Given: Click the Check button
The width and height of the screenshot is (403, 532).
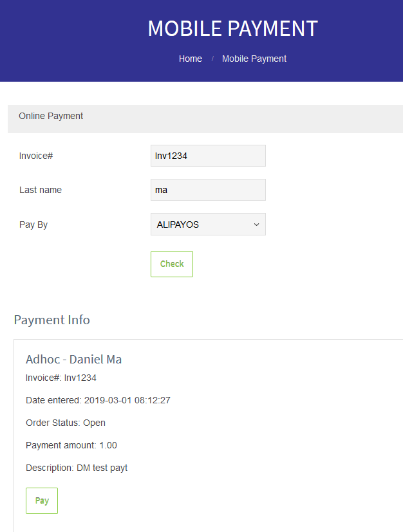Looking at the screenshot, I should click(x=172, y=264).
